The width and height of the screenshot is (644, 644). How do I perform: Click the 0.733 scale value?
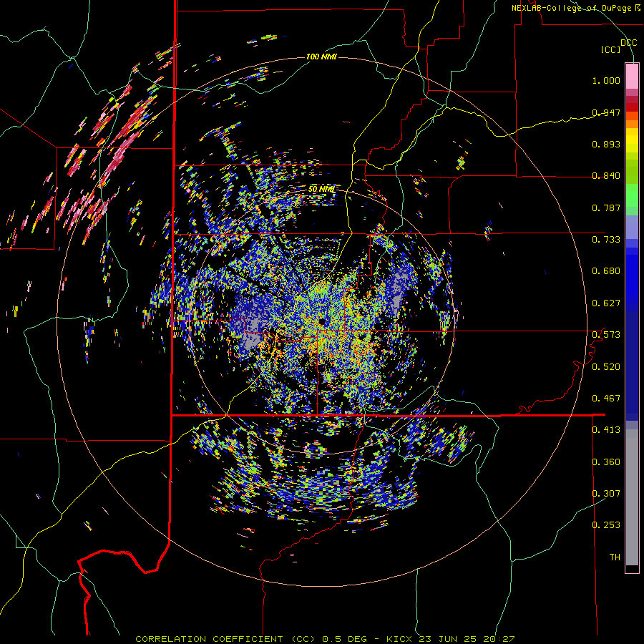pyautogui.click(x=606, y=240)
